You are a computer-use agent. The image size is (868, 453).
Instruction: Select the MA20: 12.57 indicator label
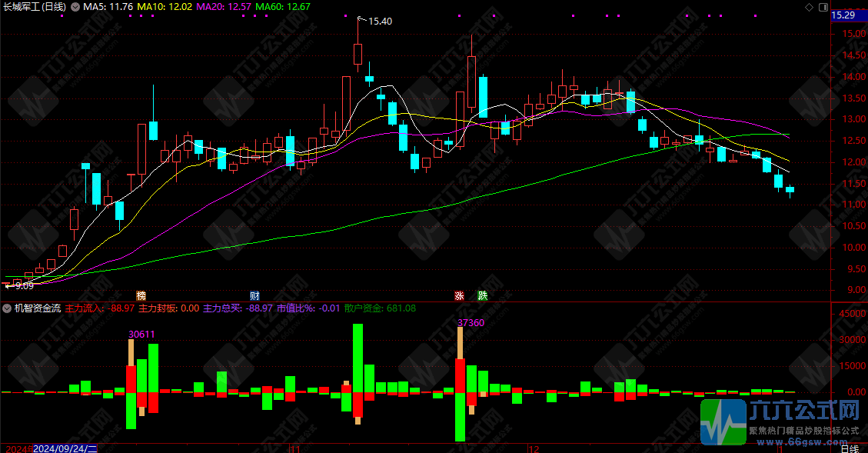[224, 7]
